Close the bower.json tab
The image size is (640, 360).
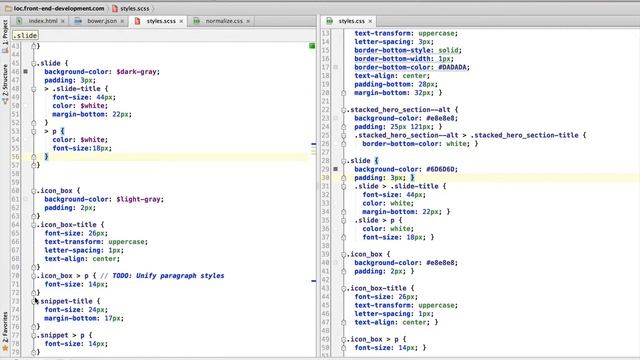122,21
